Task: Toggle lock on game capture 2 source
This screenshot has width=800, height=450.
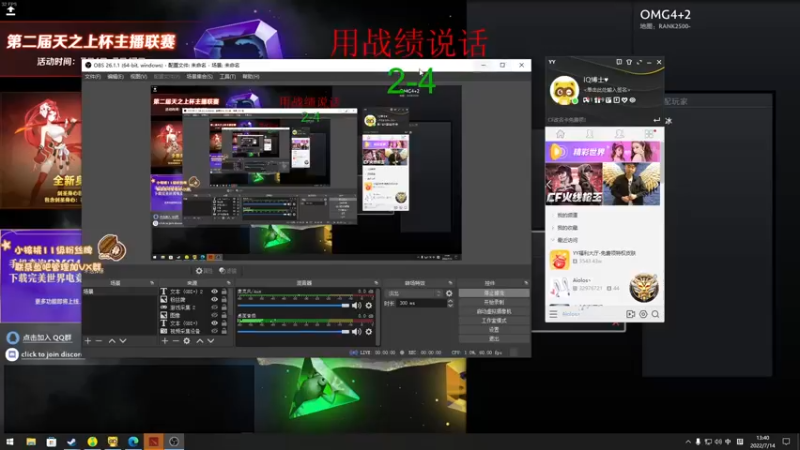Action: 224,307
